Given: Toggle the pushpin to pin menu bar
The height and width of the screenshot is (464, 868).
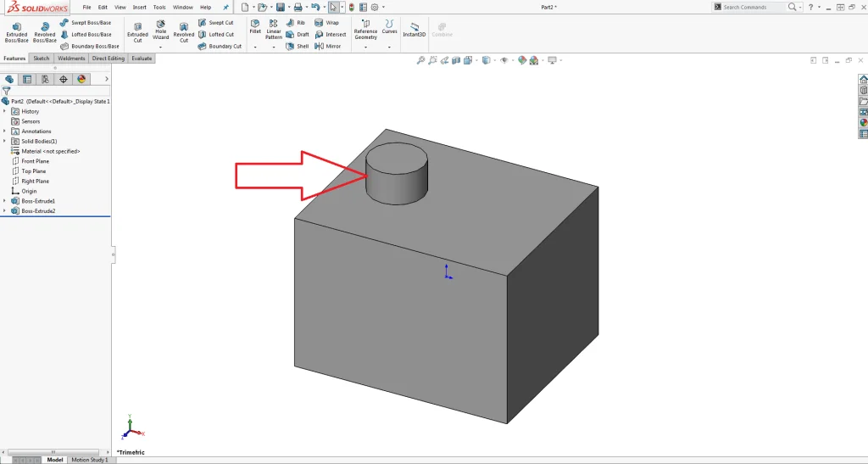Looking at the screenshot, I should pyautogui.click(x=225, y=7).
